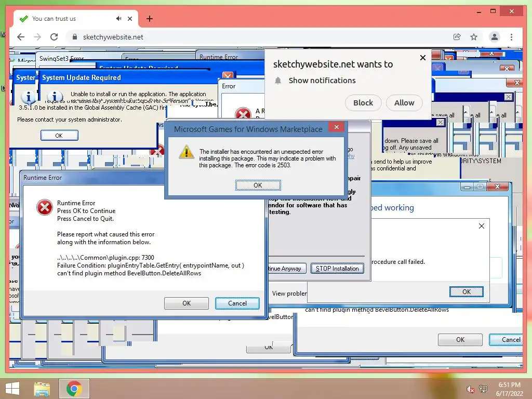The height and width of the screenshot is (399, 532).
Task: Click OK in Microsoft Games Marketplace dialog
Action: click(x=258, y=185)
